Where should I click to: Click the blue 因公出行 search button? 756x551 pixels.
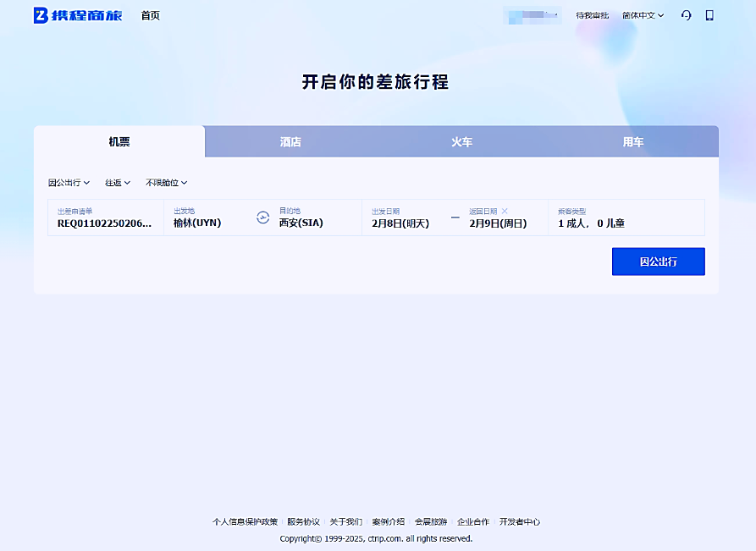tap(658, 262)
